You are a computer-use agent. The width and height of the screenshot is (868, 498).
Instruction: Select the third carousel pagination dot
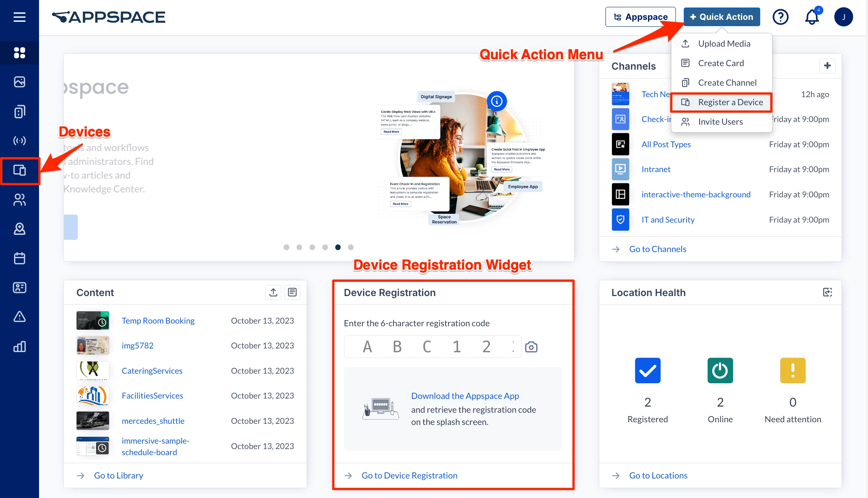click(312, 247)
